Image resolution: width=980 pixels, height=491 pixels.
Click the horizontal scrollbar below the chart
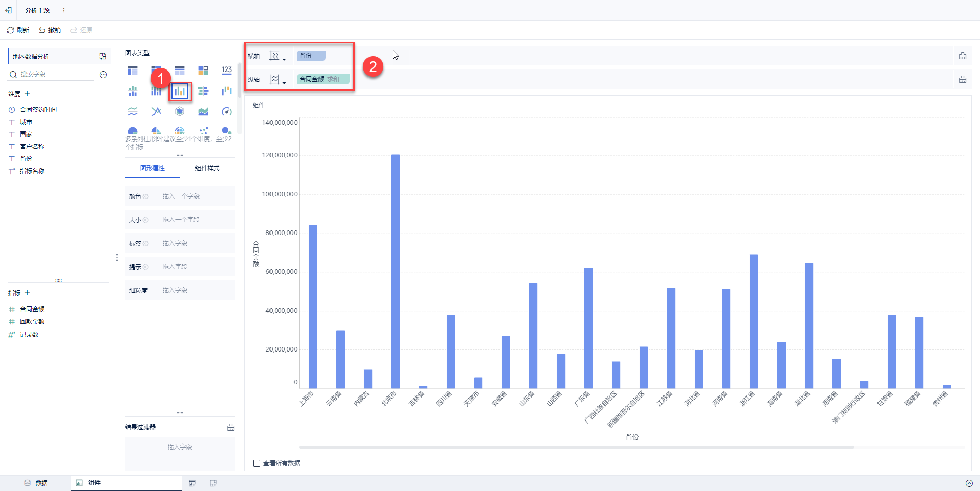[576, 447]
